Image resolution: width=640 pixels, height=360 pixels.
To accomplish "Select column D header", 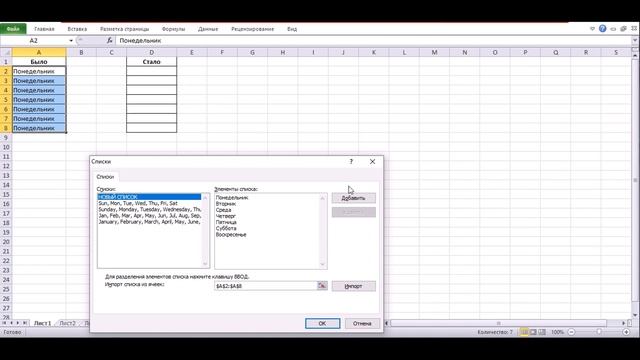I will pyautogui.click(x=151, y=52).
